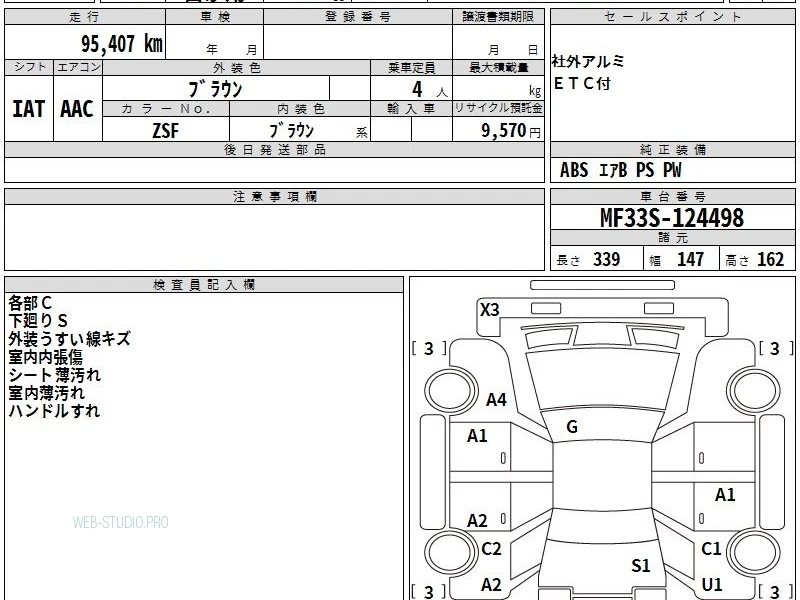Select the 車検 header cell

coord(215,17)
